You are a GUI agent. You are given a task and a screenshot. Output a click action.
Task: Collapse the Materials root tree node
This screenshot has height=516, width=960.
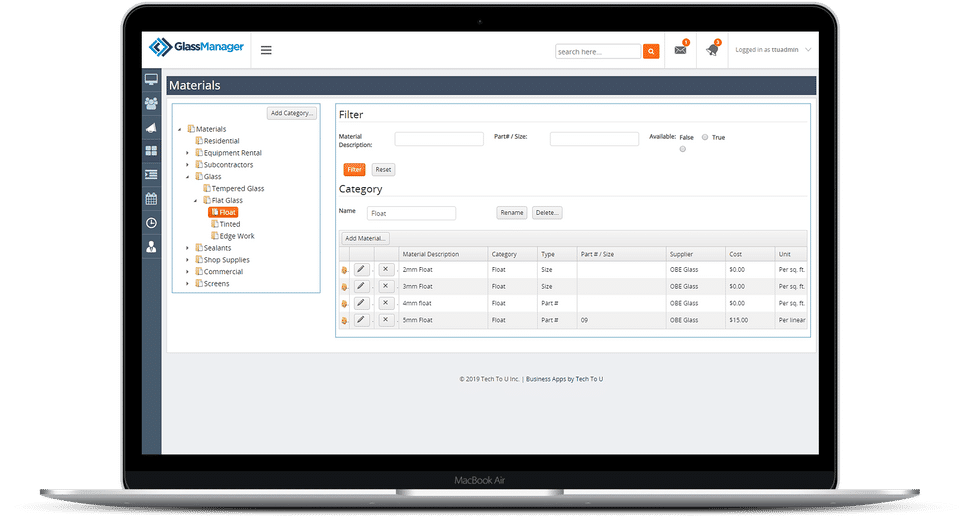tap(180, 129)
